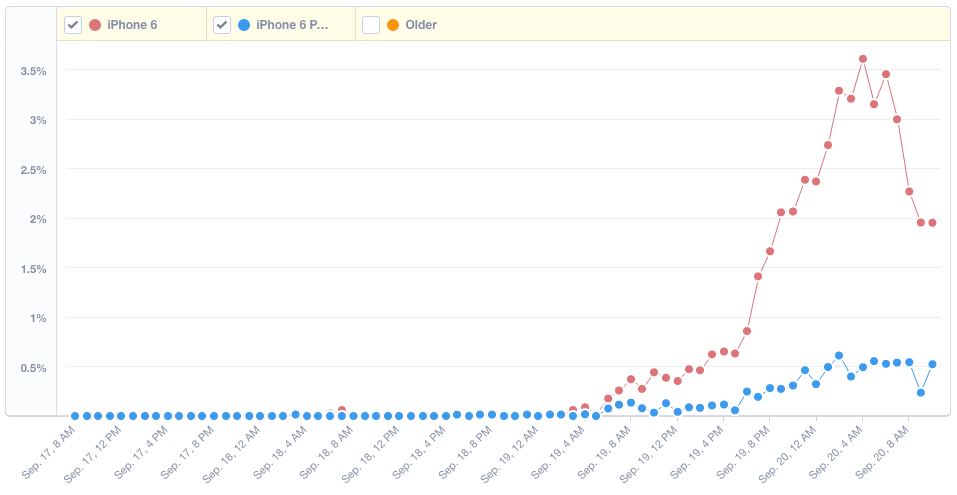Click the highest red iPhone 6 data point

pos(862,59)
